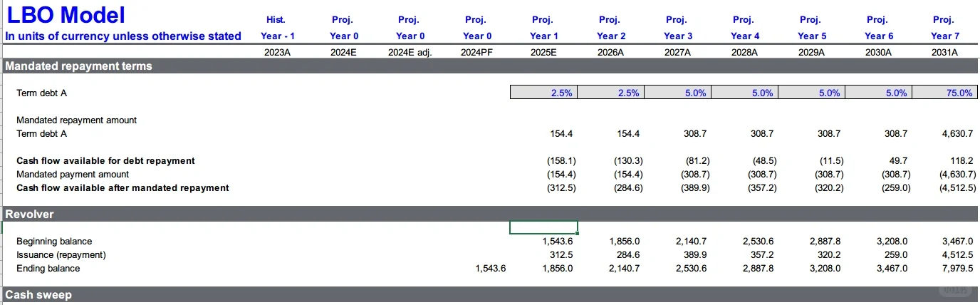
Task: Click the LBO Model title cell
Action: (x=66, y=15)
